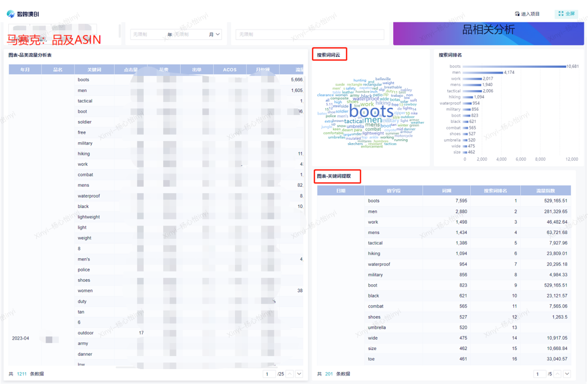Click the page number box showing /5

[x=540, y=374]
